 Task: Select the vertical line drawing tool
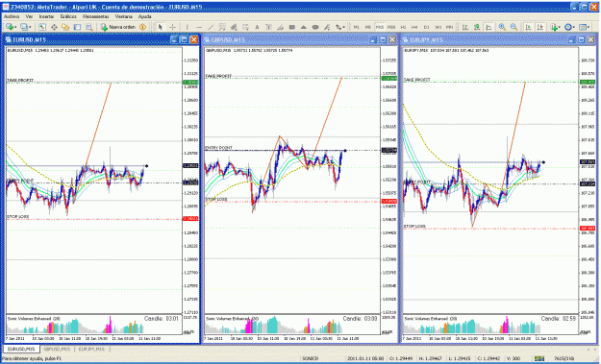click(x=188, y=27)
